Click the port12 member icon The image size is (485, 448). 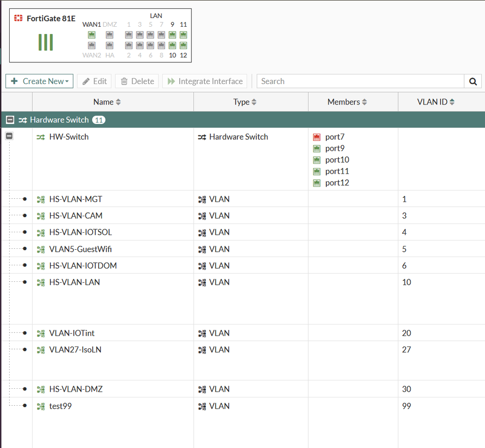pyautogui.click(x=317, y=183)
